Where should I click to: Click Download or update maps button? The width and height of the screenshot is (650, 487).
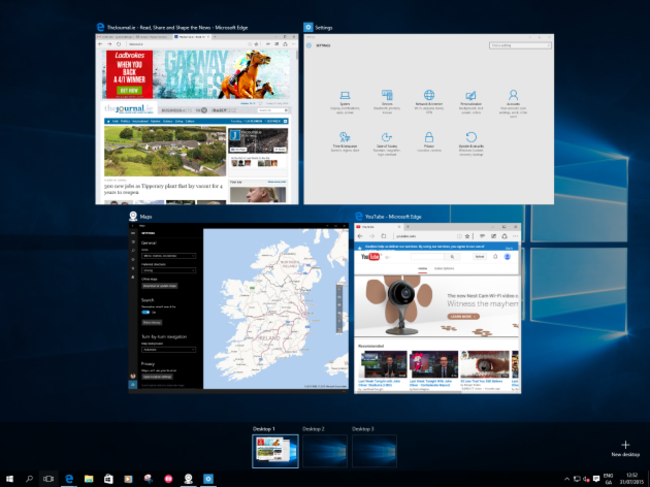coord(160,286)
